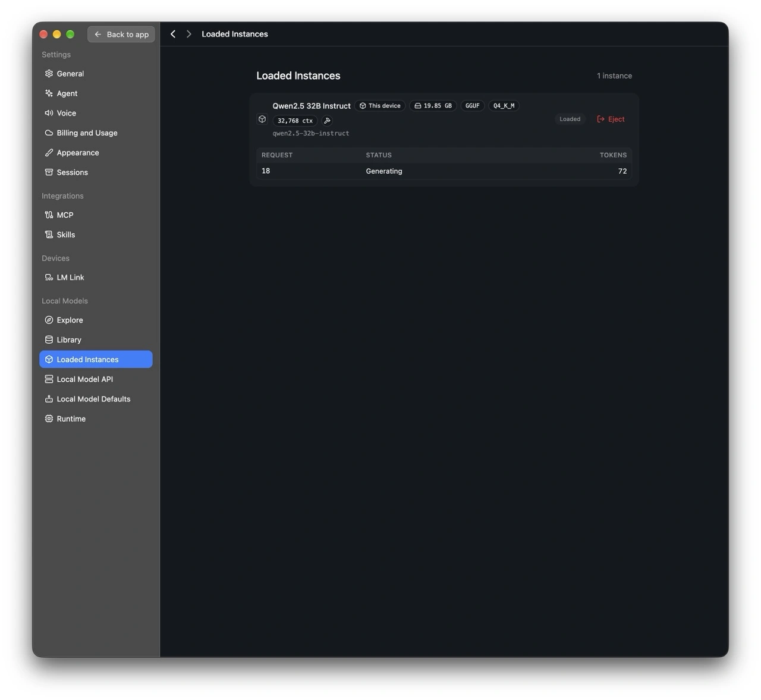Switch to Voice settings

pyautogui.click(x=96, y=113)
